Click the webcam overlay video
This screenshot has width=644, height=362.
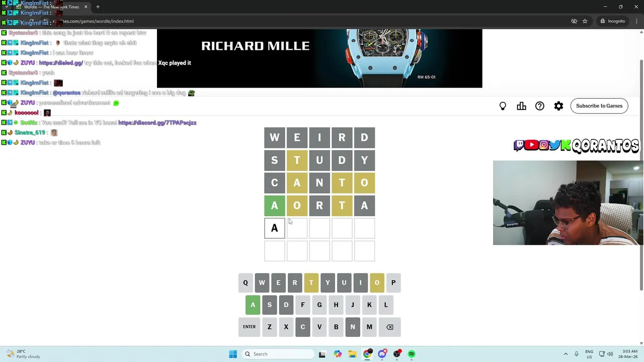tap(568, 203)
